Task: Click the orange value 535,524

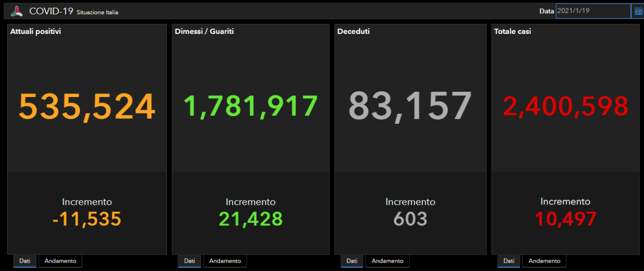Action: click(x=87, y=107)
